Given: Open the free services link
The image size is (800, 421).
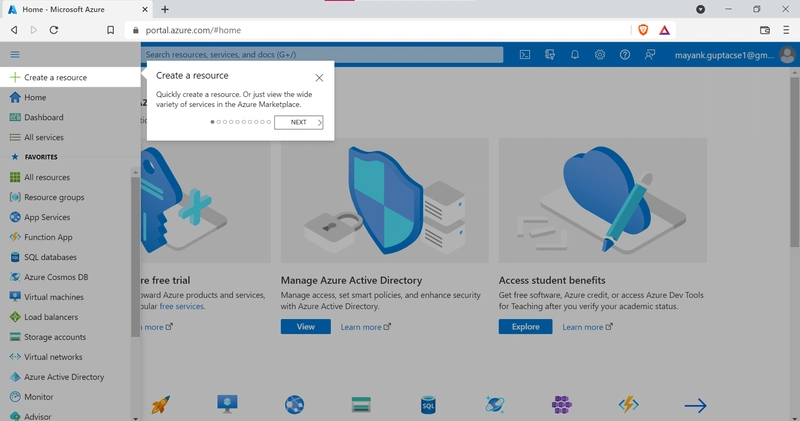Looking at the screenshot, I should (x=182, y=306).
